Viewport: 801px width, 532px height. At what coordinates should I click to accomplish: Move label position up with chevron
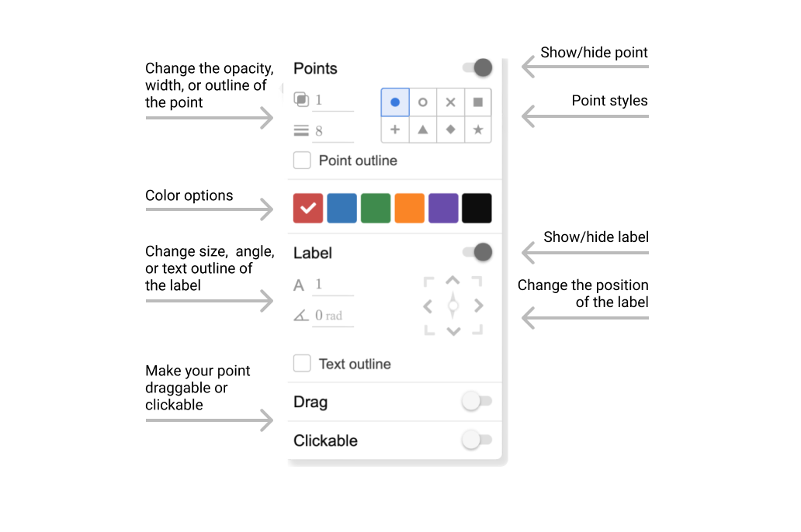click(453, 281)
